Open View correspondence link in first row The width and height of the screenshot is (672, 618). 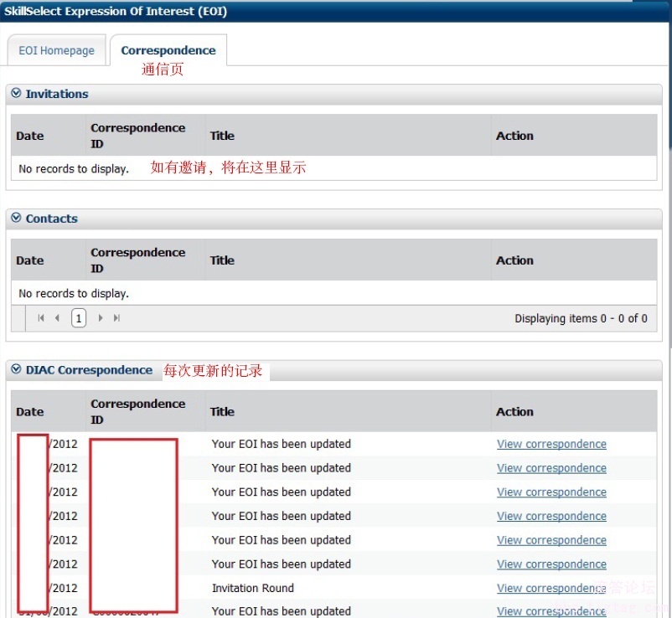(551, 444)
